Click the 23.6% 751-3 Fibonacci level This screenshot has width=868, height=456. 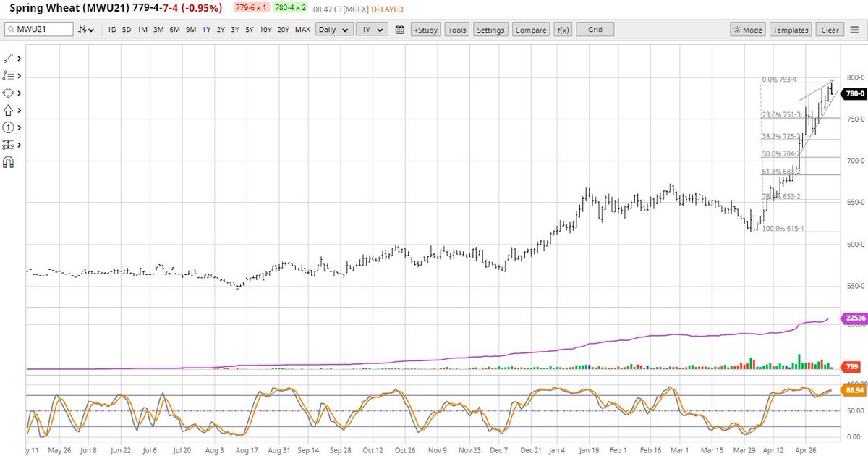[x=780, y=114]
